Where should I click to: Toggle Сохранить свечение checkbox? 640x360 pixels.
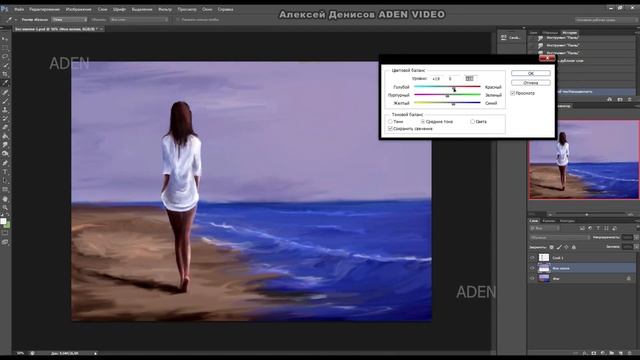pos(390,129)
